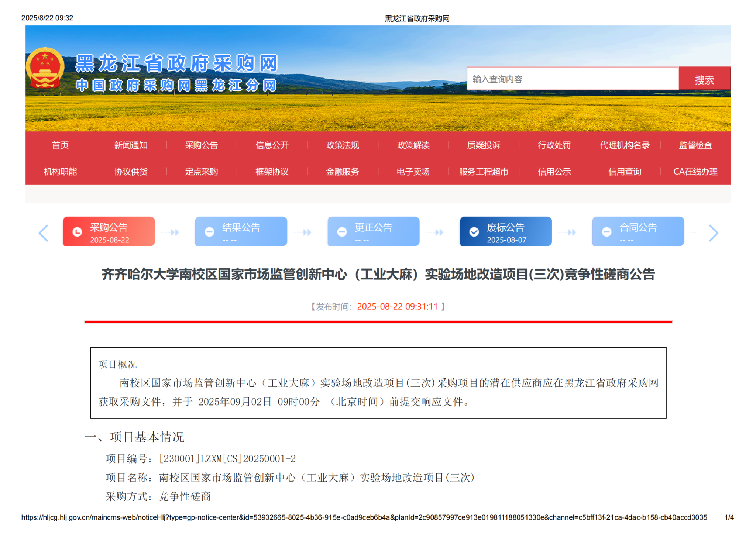Open 信用查询 navigation link

pyautogui.click(x=625, y=172)
